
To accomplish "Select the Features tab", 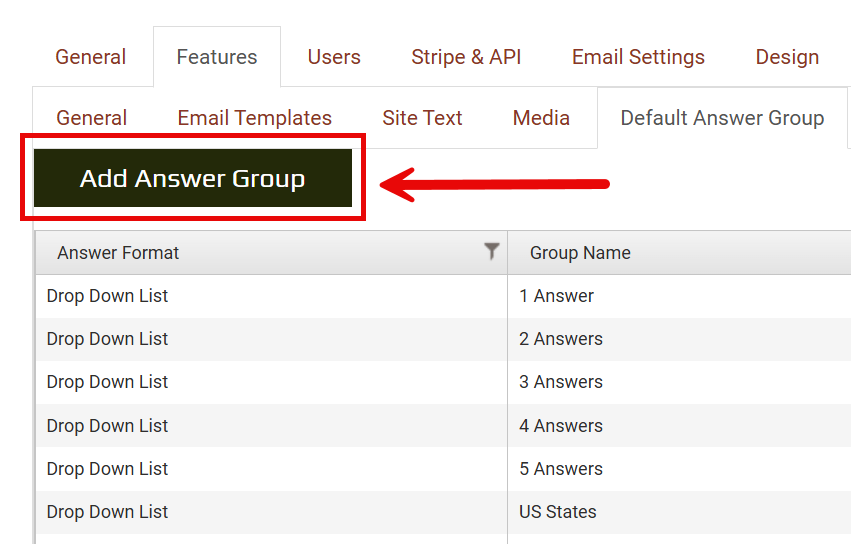I will [216, 57].
